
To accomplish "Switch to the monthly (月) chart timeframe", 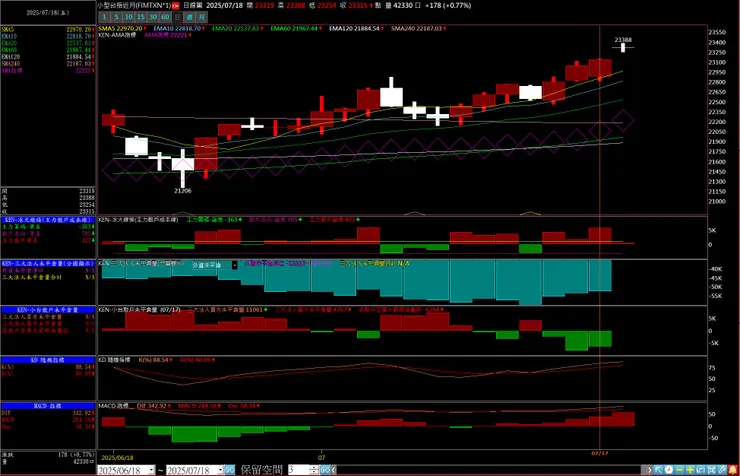I will [202, 17].
